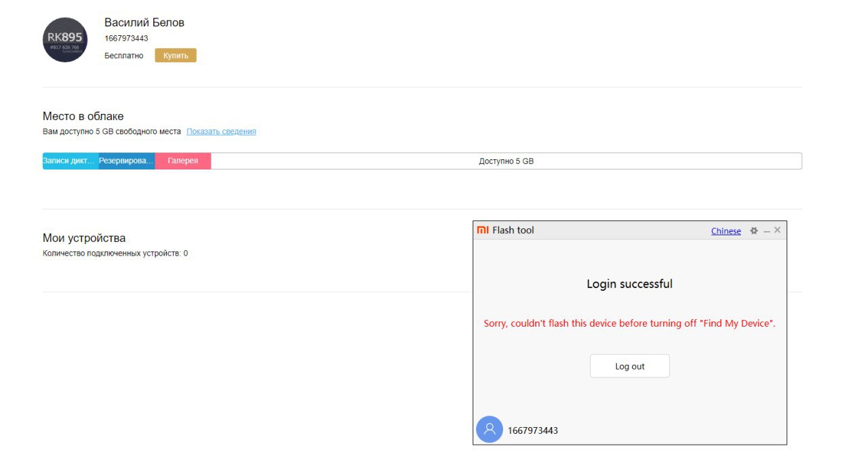Click the blue user avatar icon
The width and height of the screenshot is (868, 463).
tap(490, 429)
